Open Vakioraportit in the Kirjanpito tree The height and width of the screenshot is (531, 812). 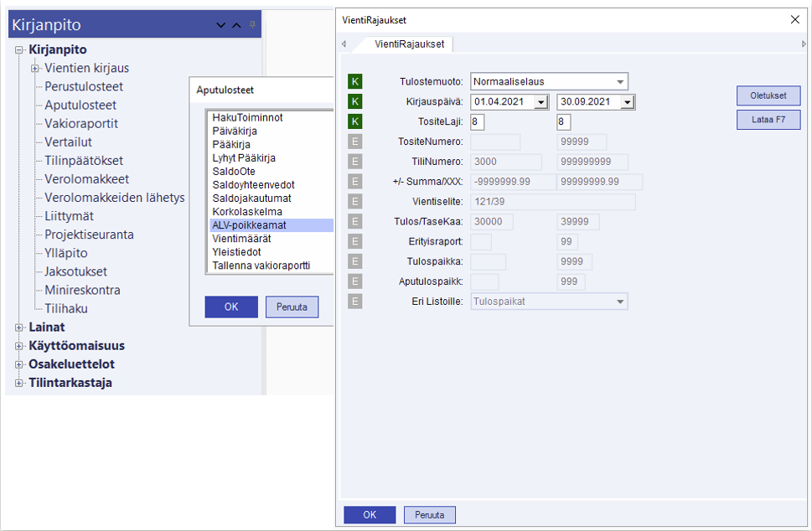[80, 124]
